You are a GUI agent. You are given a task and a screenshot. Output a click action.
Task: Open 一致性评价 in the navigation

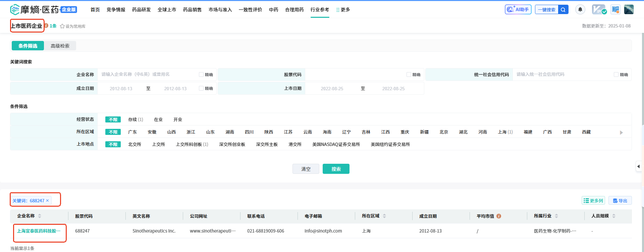tap(251, 10)
